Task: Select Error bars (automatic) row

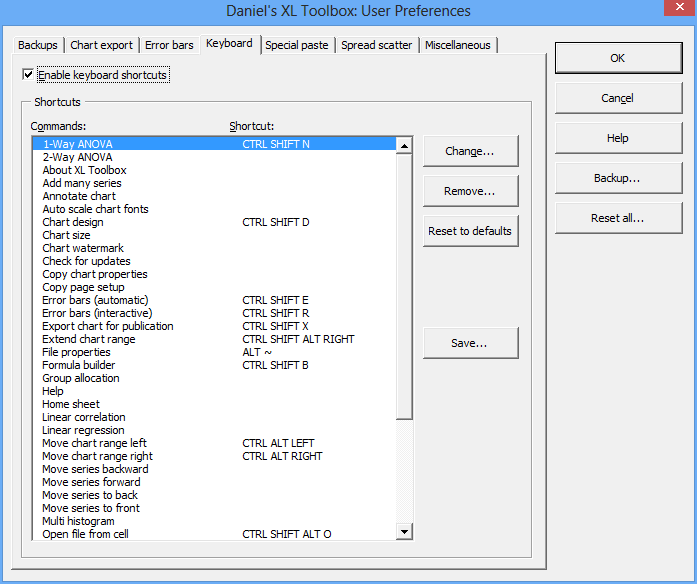Action: 214,300
